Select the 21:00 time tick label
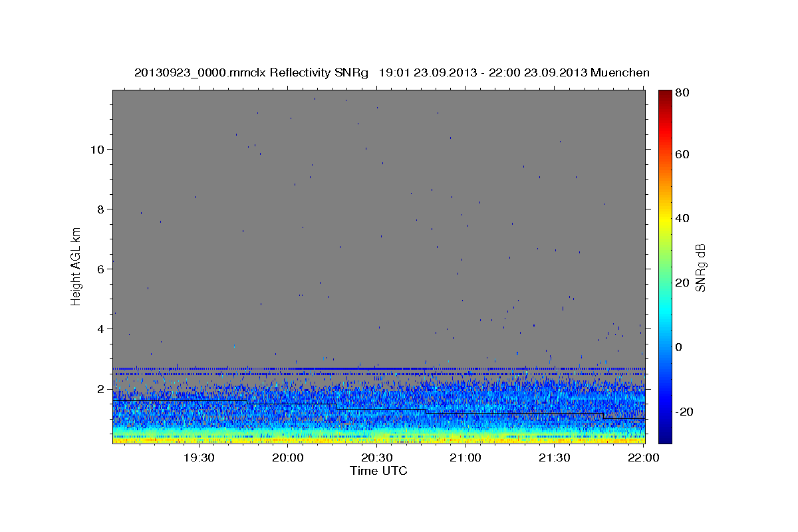 (465, 458)
